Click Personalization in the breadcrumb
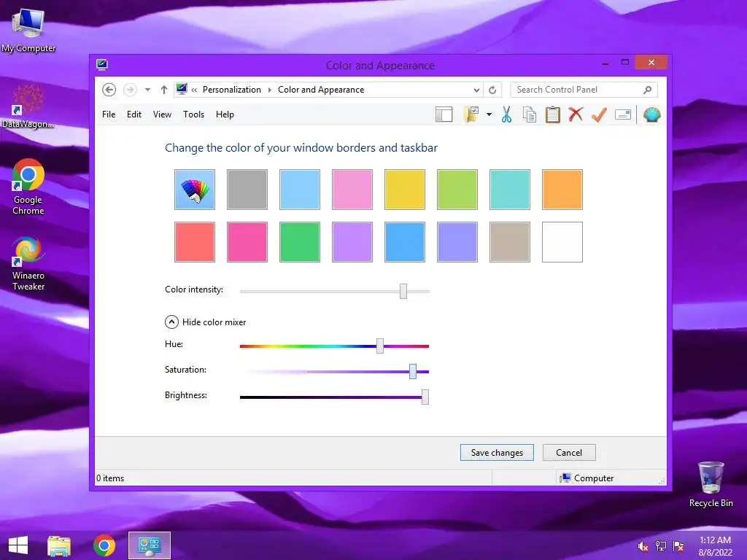The width and height of the screenshot is (747, 560). [x=231, y=90]
